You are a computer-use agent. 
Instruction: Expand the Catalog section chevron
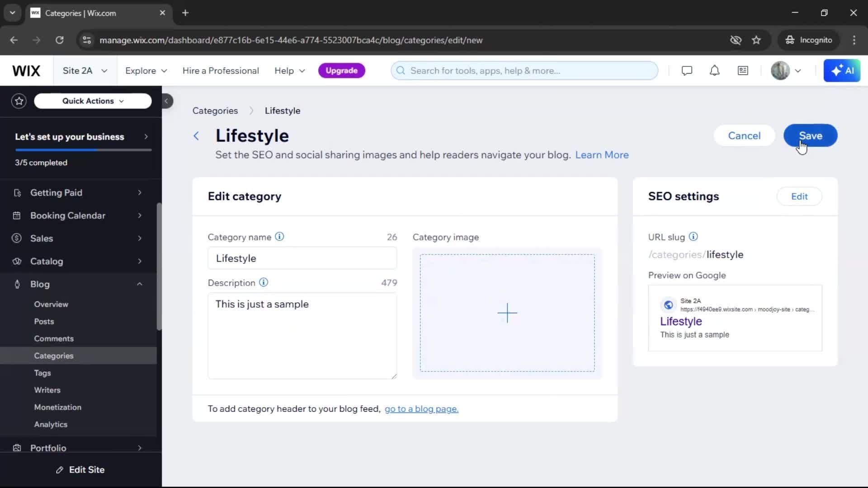(140, 261)
